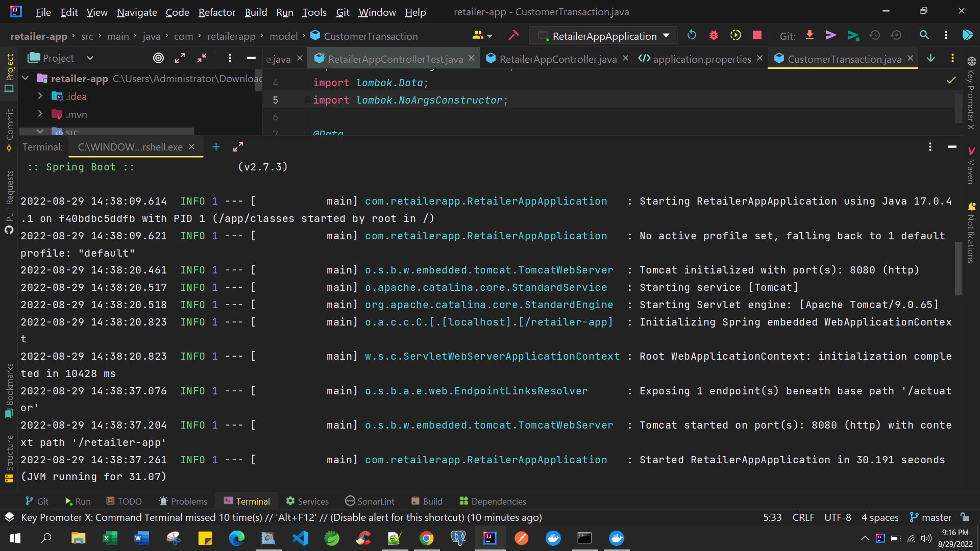Screen dimensions: 980x551
Task: Expand the .idea folder
Action: pos(40,96)
